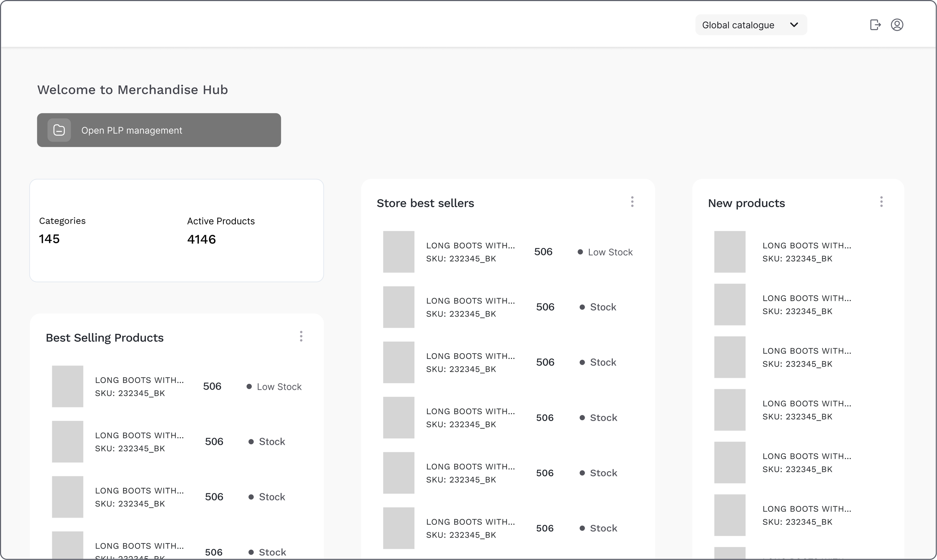The width and height of the screenshot is (937, 560).
Task: Open first product name in New products
Action: point(806,246)
